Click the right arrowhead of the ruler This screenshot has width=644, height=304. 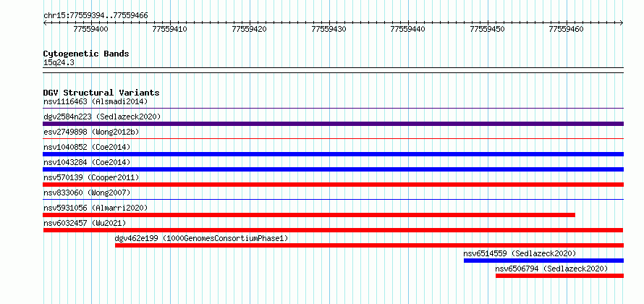pos(622,22)
